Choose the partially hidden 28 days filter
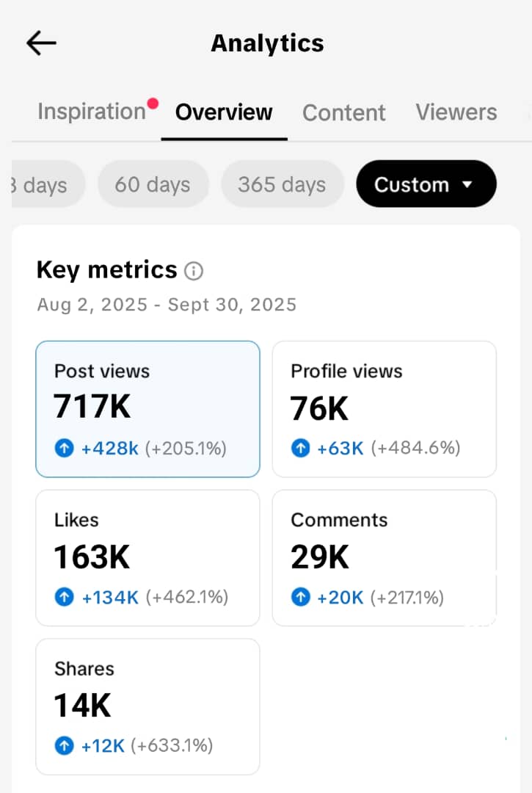Viewport: 532px width, 793px height. (x=45, y=184)
